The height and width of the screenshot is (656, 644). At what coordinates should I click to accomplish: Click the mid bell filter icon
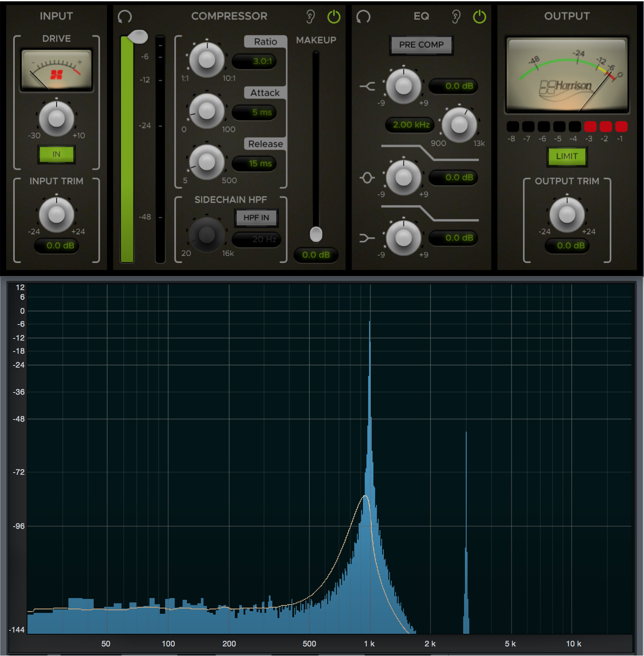coord(367,178)
